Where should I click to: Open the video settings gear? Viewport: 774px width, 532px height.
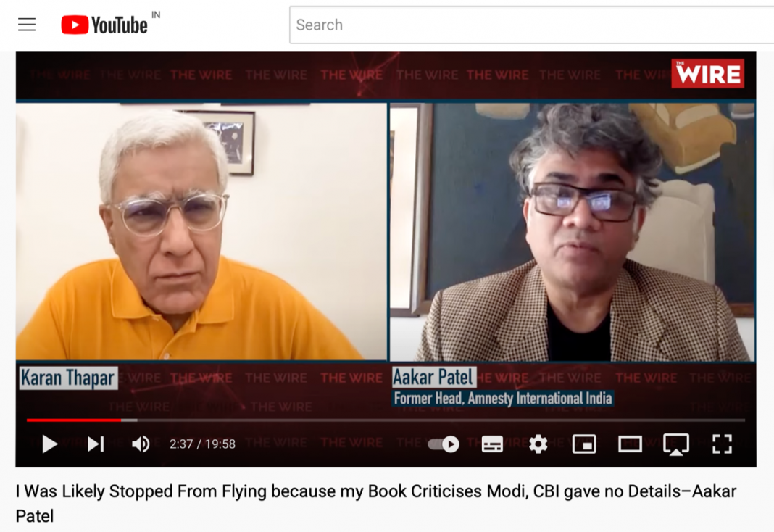coord(538,444)
